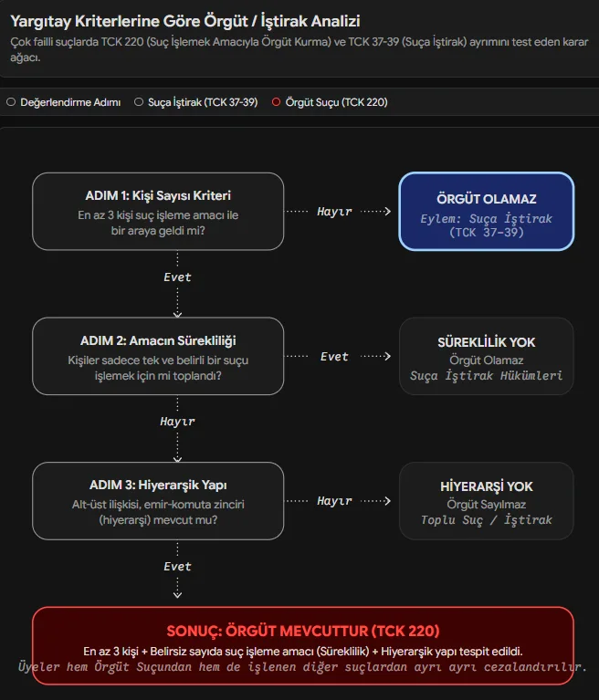Click the Değerlendirme Adımı legend label
Image resolution: width=599 pixels, height=700 pixels.
click(70, 102)
